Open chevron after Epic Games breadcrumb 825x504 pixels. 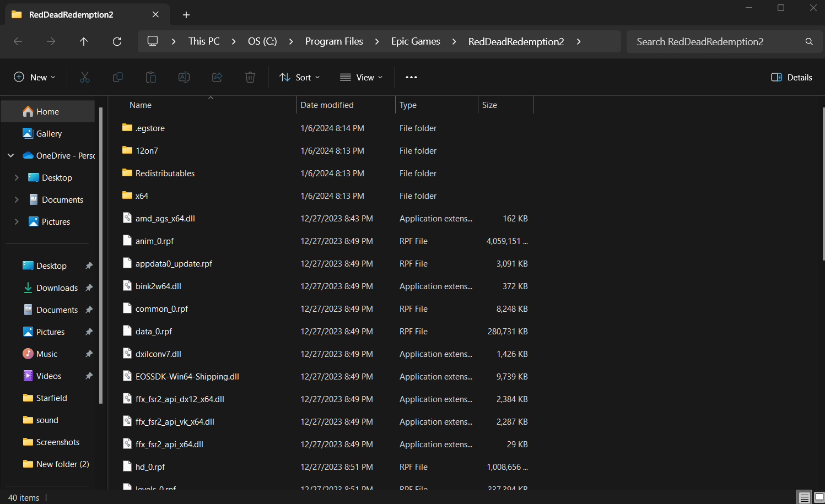[454, 41]
